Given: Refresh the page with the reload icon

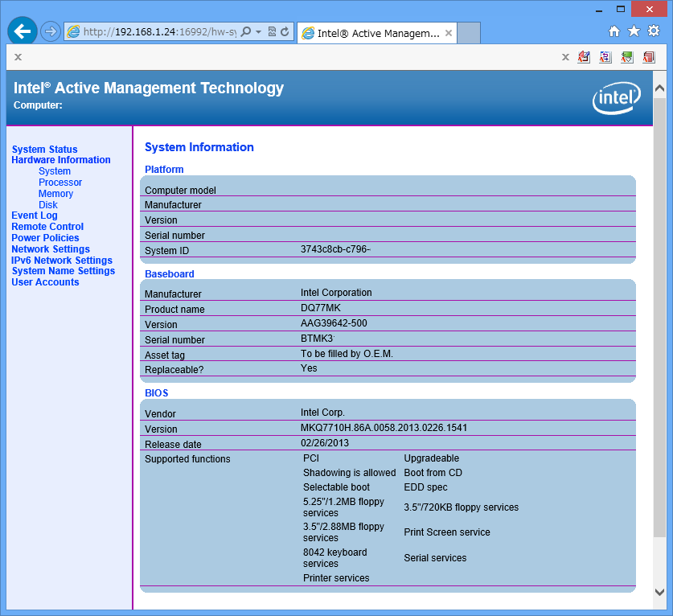Looking at the screenshot, I should click(x=285, y=32).
